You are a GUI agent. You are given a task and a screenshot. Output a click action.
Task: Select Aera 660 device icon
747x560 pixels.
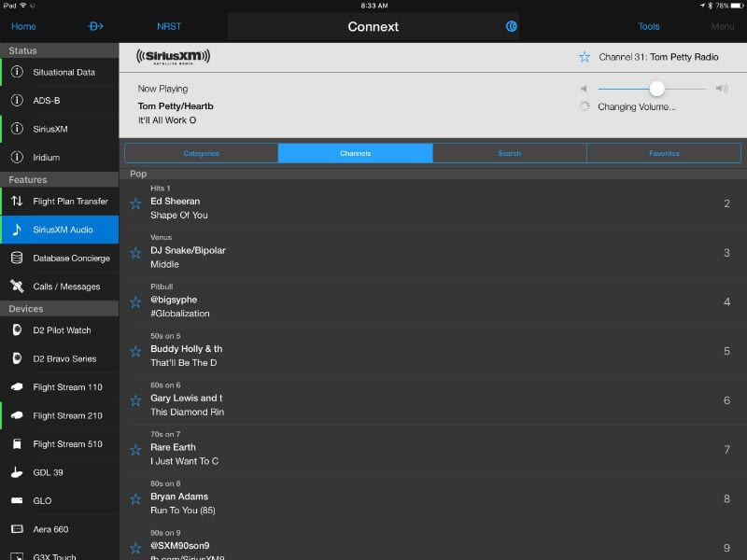click(17, 529)
